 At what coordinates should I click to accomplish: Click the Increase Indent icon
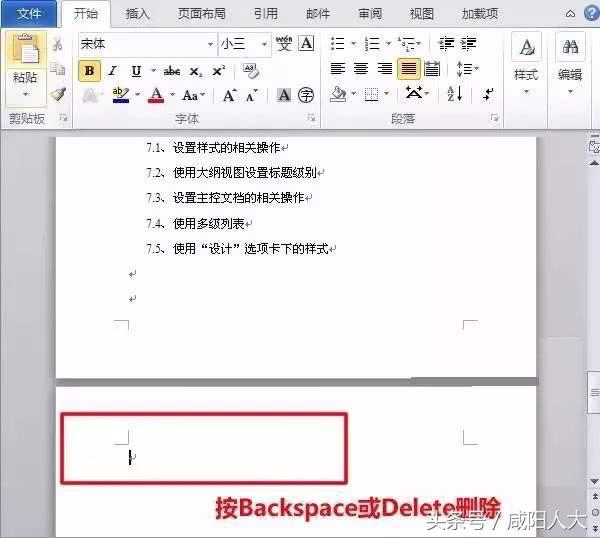[469, 44]
